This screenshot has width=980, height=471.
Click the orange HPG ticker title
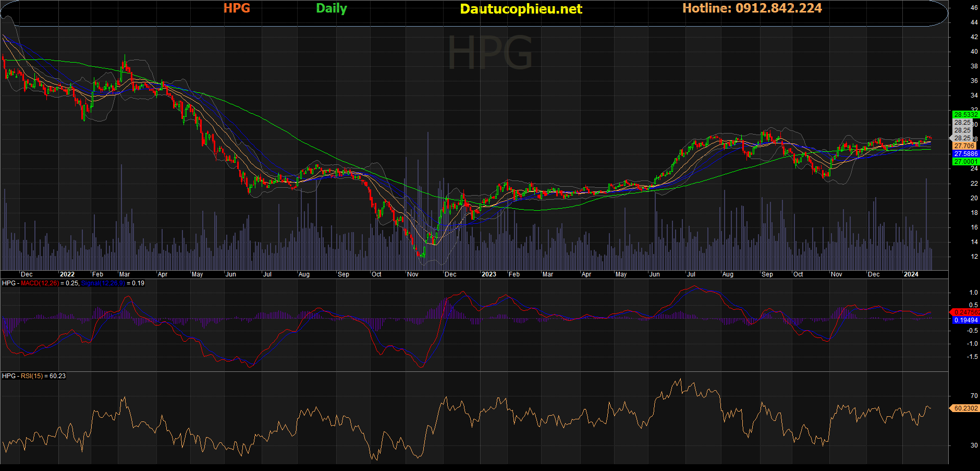[x=237, y=8]
